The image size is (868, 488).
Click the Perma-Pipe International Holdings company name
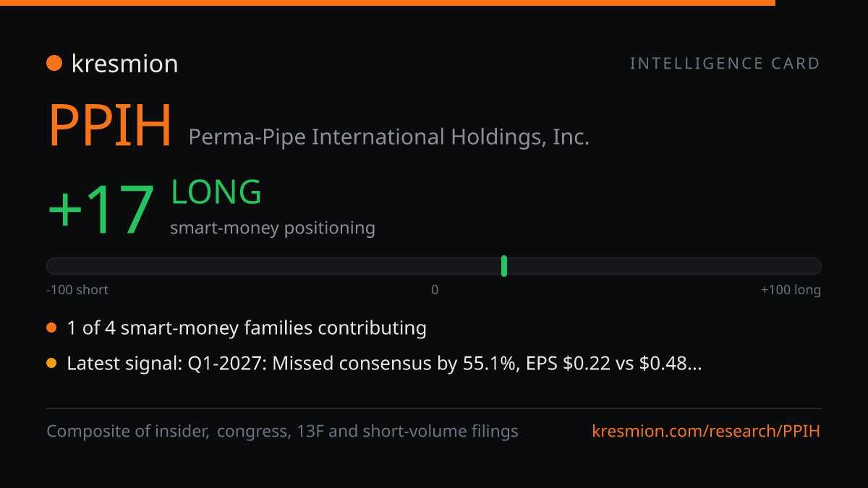(389, 137)
